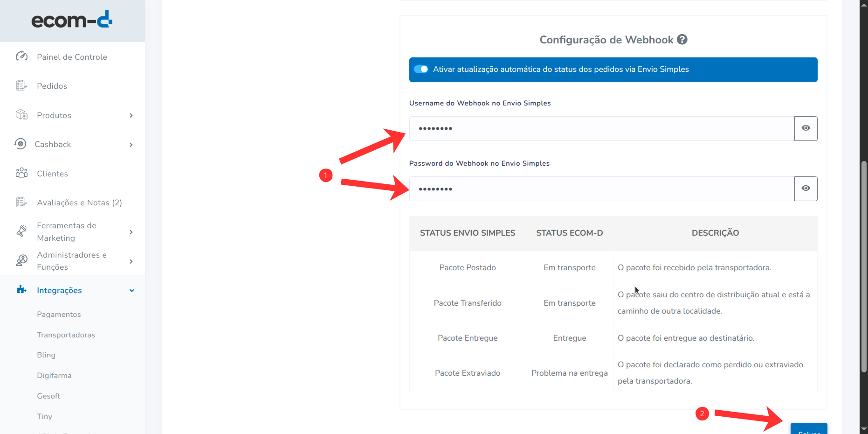Click the page vertical scrollbar thumb

point(864,266)
